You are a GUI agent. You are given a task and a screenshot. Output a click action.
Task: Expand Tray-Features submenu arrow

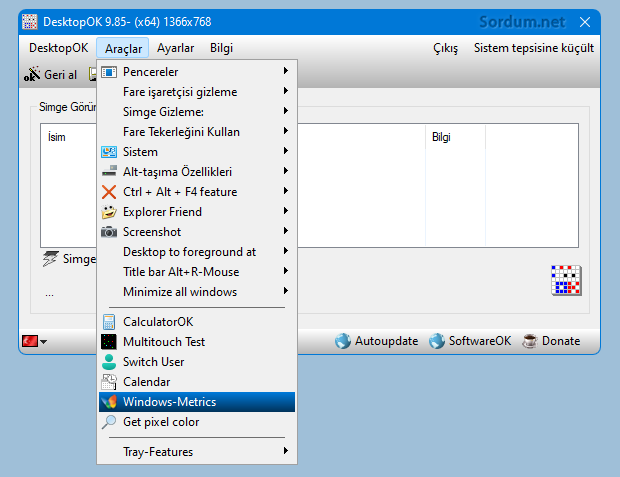click(286, 451)
